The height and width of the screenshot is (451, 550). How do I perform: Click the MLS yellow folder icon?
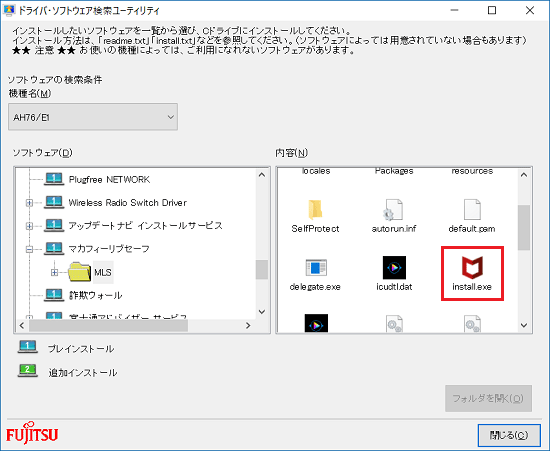(x=79, y=272)
